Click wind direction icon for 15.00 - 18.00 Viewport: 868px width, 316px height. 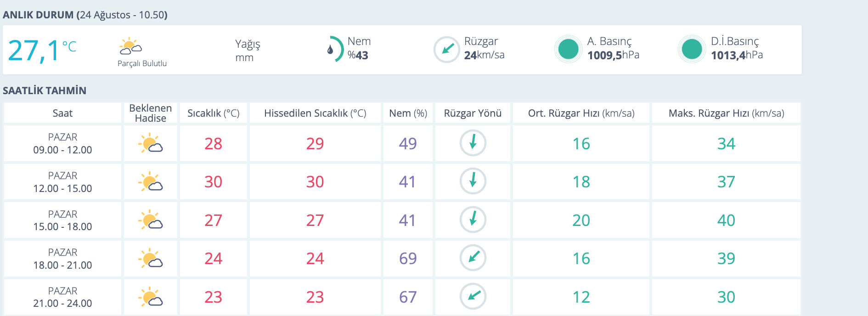(x=473, y=220)
